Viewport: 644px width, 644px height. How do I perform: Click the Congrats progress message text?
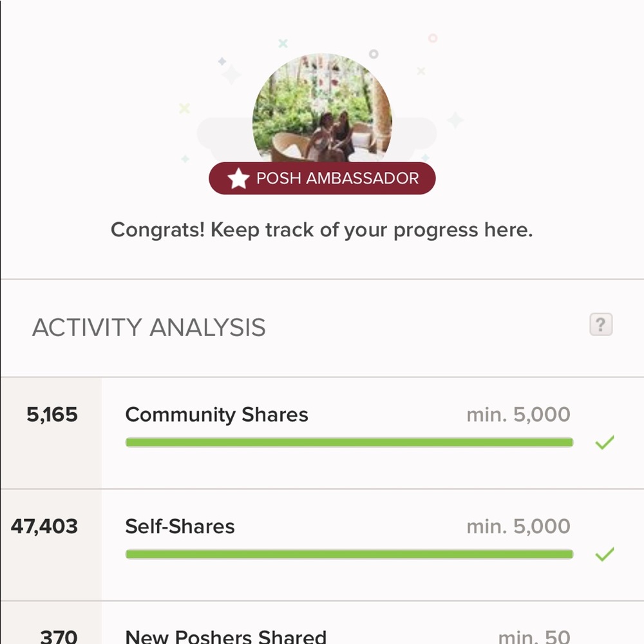(x=322, y=230)
